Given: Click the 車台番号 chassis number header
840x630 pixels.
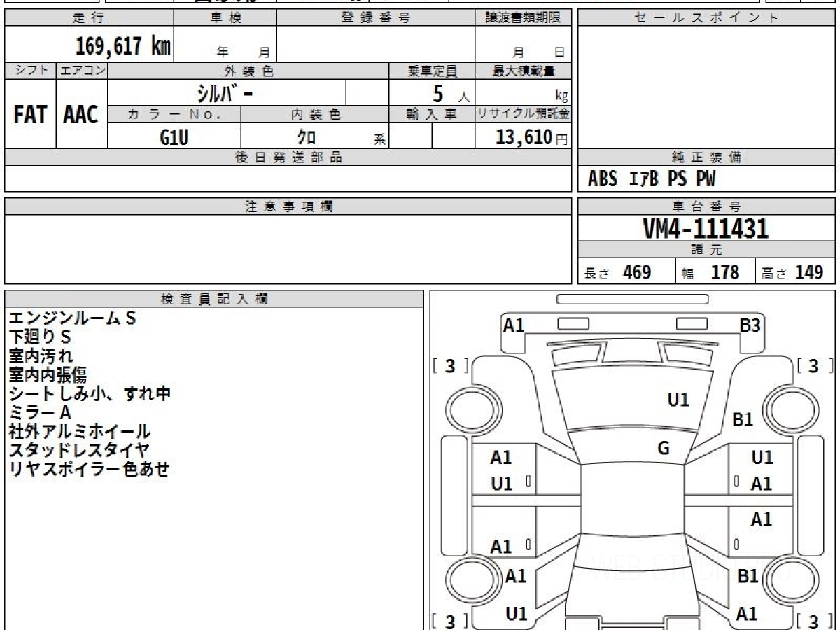Looking at the screenshot, I should coord(706,206).
